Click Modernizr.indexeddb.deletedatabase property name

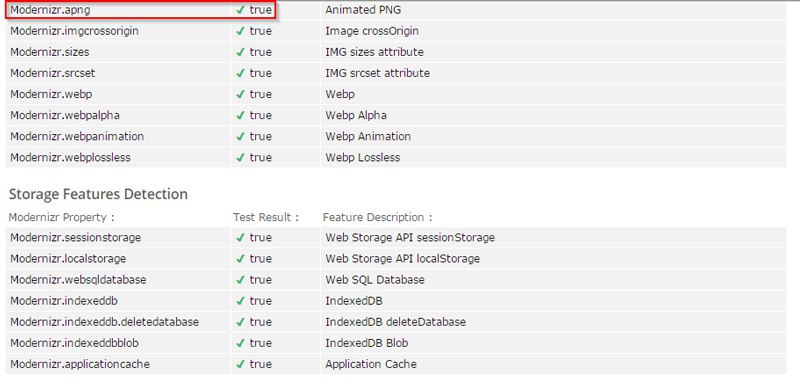(105, 322)
